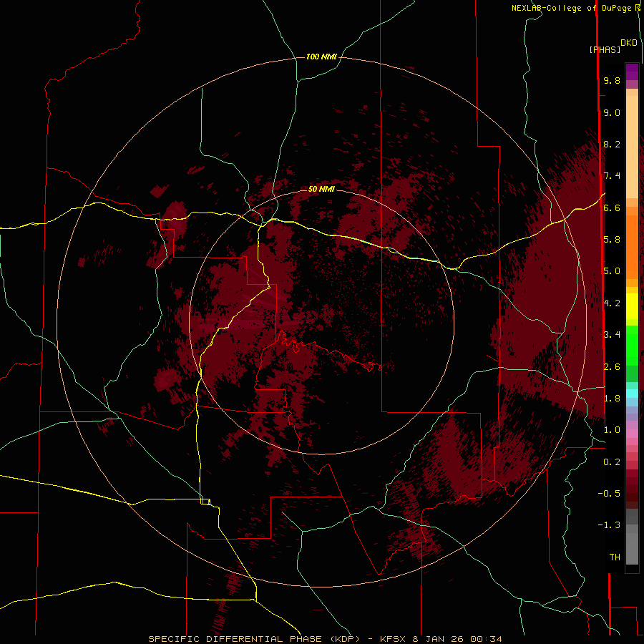Click the 4.2 scale value
The image size is (644, 644).
[x=612, y=303]
